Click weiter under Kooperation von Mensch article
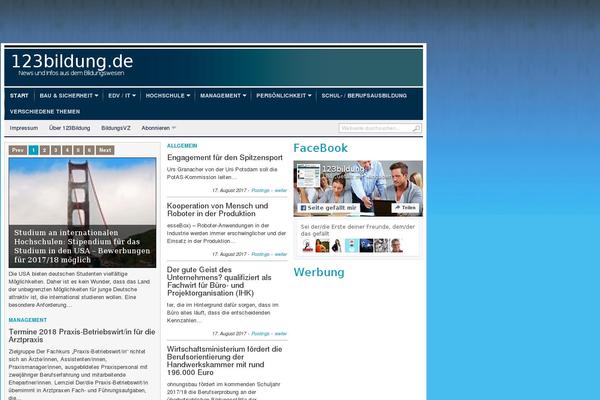Image resolution: width=600 pixels, height=400 pixels. [x=281, y=254]
